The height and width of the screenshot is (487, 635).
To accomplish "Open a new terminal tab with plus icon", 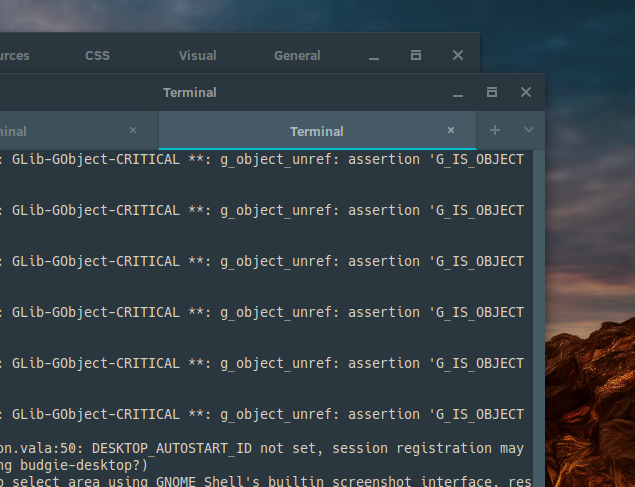I will pyautogui.click(x=494, y=130).
